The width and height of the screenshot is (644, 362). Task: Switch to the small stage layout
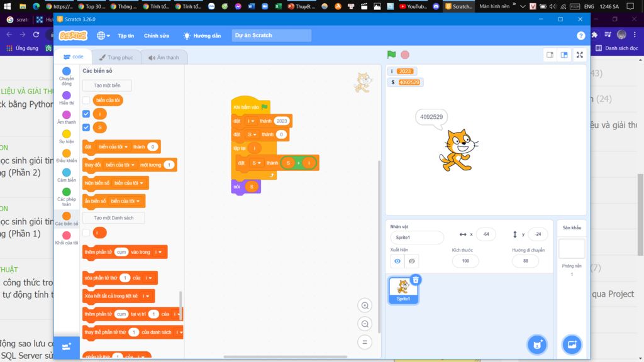(550, 55)
